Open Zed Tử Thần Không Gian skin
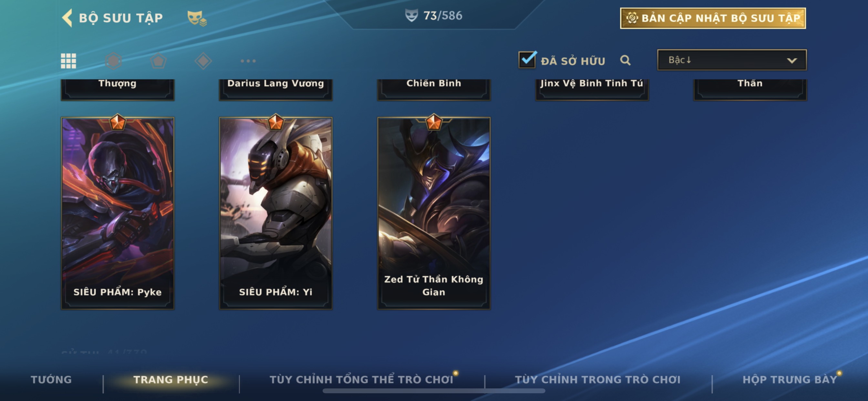Screen dimensions: 868x401 pyautogui.click(x=434, y=213)
